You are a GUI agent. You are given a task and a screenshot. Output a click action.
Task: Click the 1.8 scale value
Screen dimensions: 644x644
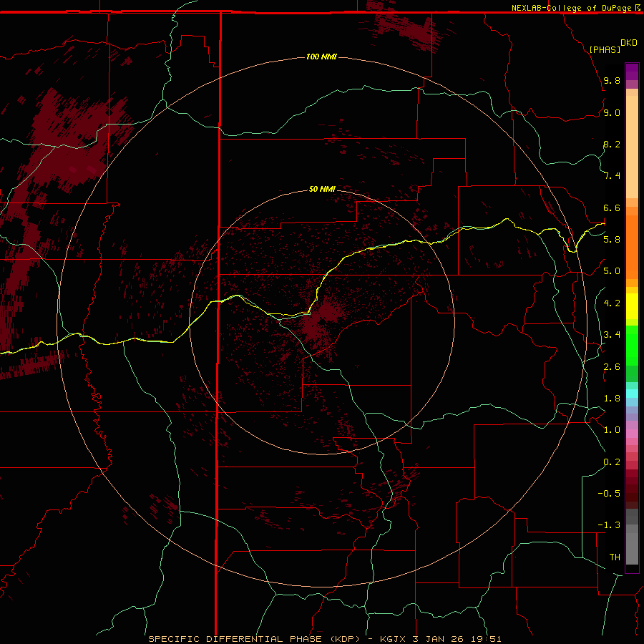(612, 398)
